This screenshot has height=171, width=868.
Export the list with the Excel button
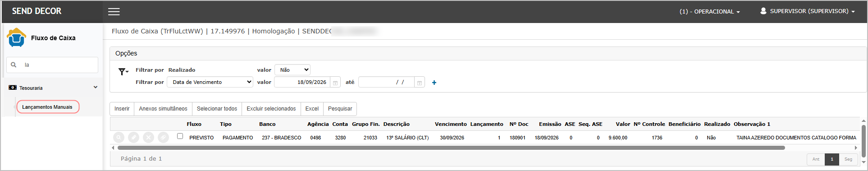[312, 109]
